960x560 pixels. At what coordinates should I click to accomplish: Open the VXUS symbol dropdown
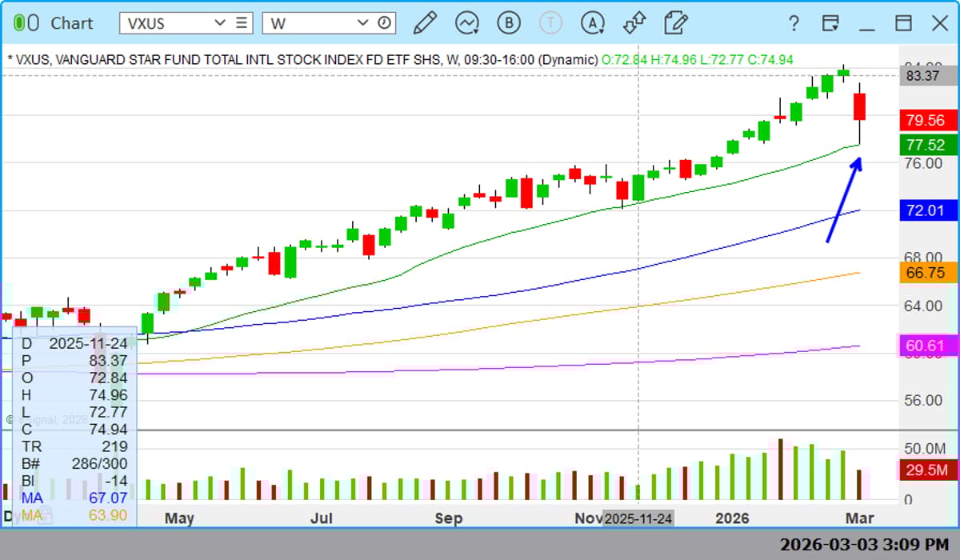click(222, 22)
